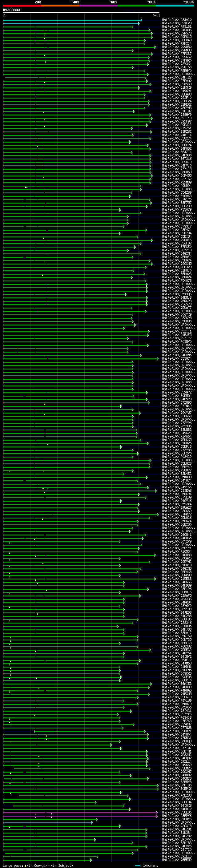Choose UniRef100_C5WX74 hit
This screenshot has height=868, width=197.
pyautogui.click(x=177, y=138)
